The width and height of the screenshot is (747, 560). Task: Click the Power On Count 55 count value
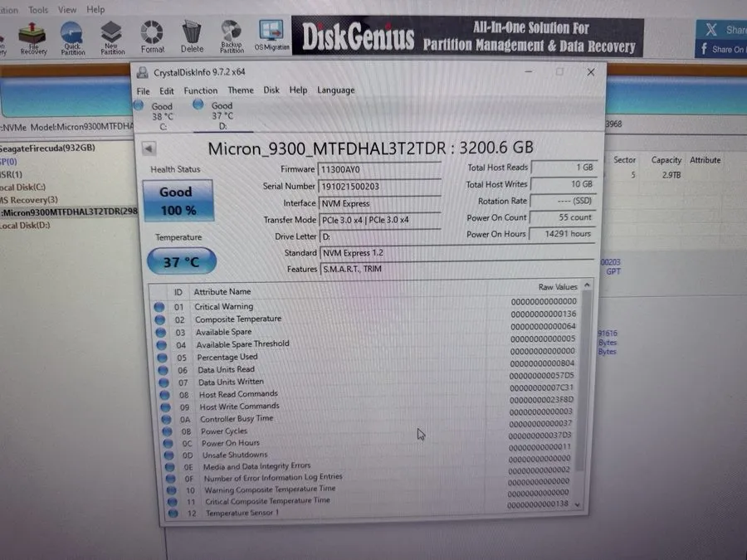(x=562, y=217)
